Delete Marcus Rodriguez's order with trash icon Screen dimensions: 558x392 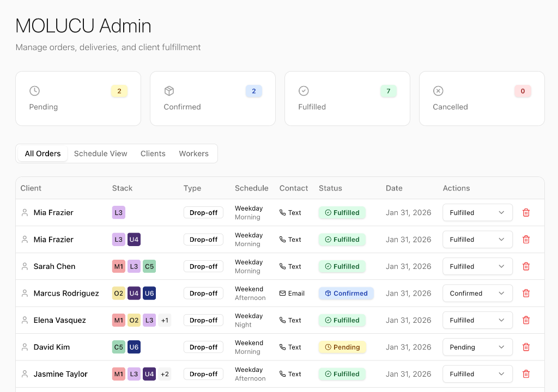(x=526, y=293)
